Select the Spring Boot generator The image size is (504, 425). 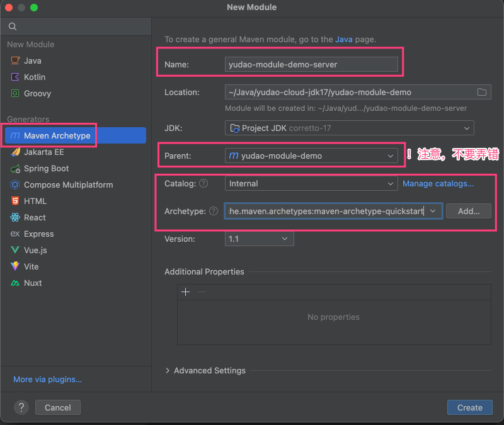click(x=46, y=169)
